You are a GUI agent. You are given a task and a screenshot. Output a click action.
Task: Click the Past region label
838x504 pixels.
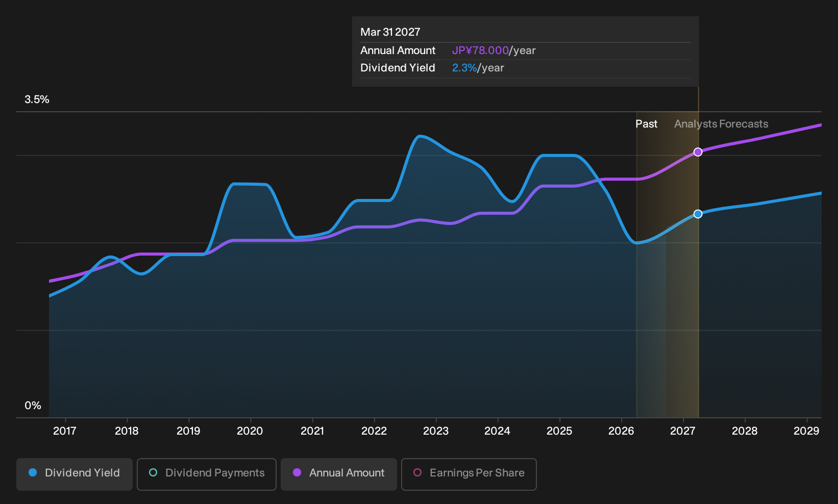click(x=646, y=124)
